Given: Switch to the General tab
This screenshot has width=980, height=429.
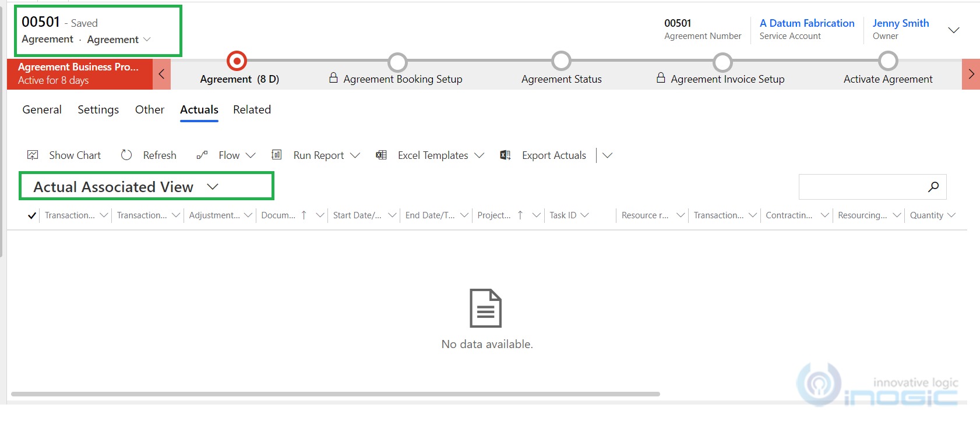Looking at the screenshot, I should (42, 109).
